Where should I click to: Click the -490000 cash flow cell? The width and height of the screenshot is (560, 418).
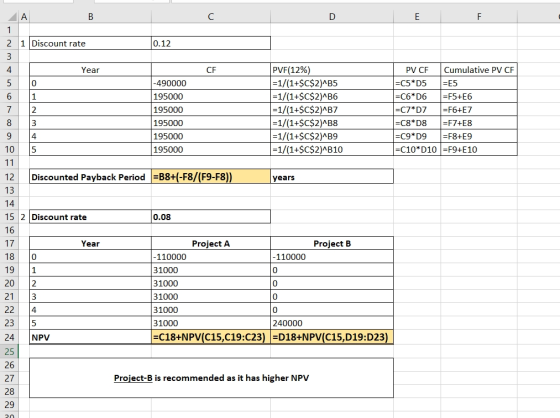coord(211,83)
